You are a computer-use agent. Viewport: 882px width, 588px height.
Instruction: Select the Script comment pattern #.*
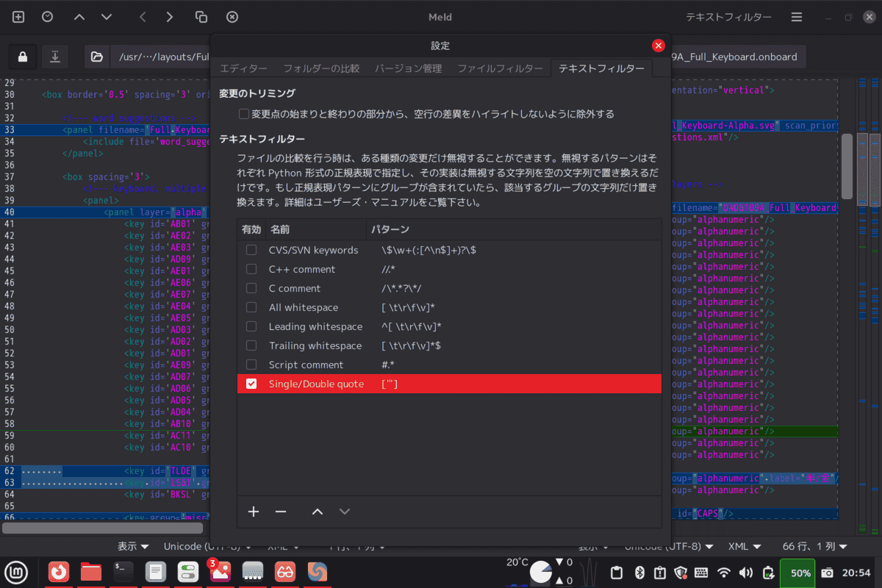pos(389,365)
